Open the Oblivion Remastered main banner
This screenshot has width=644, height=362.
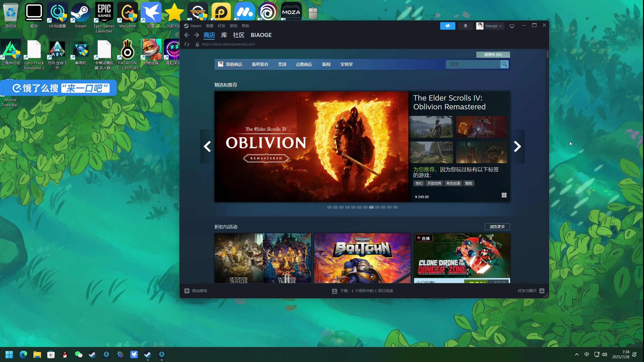point(311,147)
